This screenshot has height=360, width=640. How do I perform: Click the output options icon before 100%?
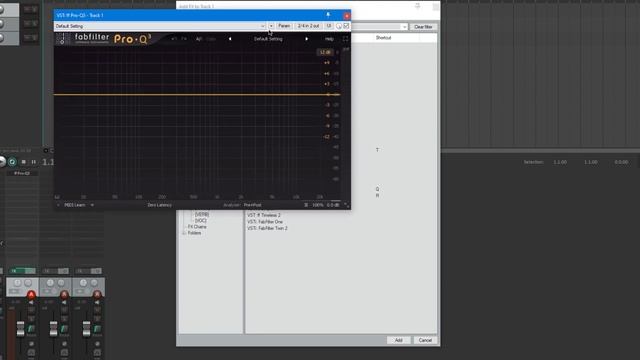tap(306, 205)
